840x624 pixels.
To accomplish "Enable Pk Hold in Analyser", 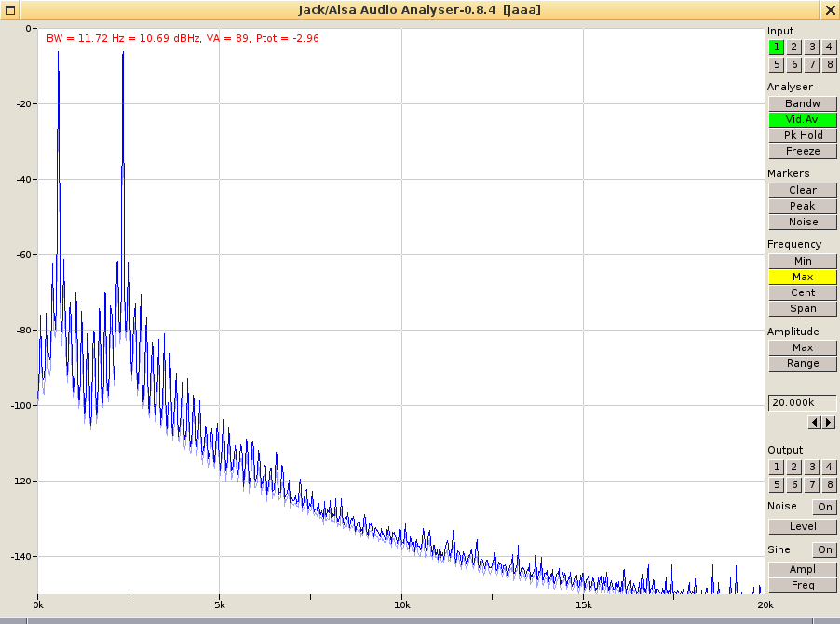I will pos(803,135).
